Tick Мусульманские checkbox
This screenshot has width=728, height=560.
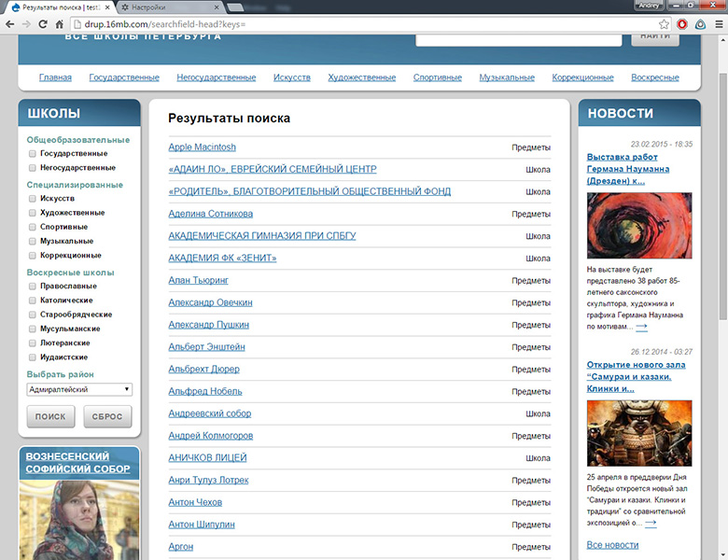32,329
